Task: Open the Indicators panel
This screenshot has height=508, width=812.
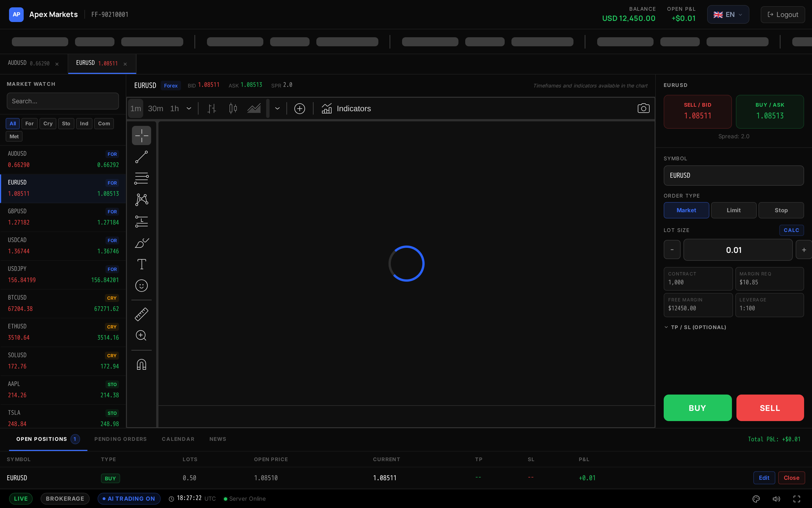Action: 346,109
